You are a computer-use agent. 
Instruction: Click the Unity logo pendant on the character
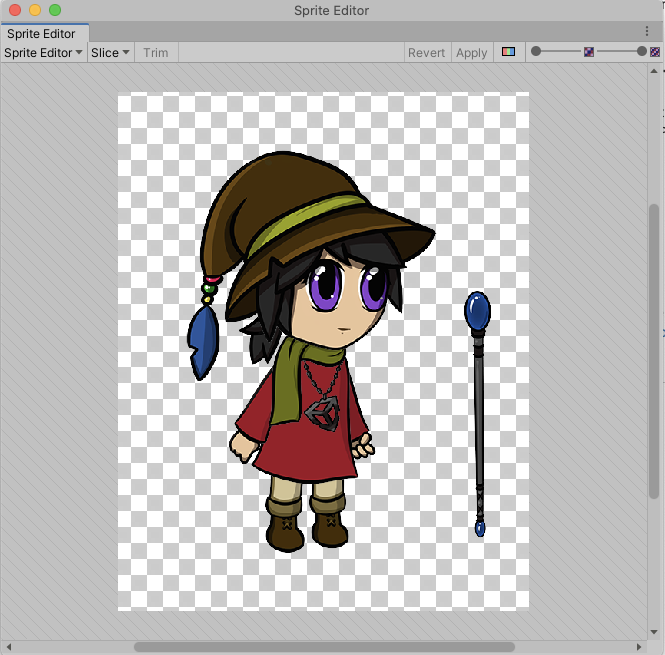[x=323, y=412]
